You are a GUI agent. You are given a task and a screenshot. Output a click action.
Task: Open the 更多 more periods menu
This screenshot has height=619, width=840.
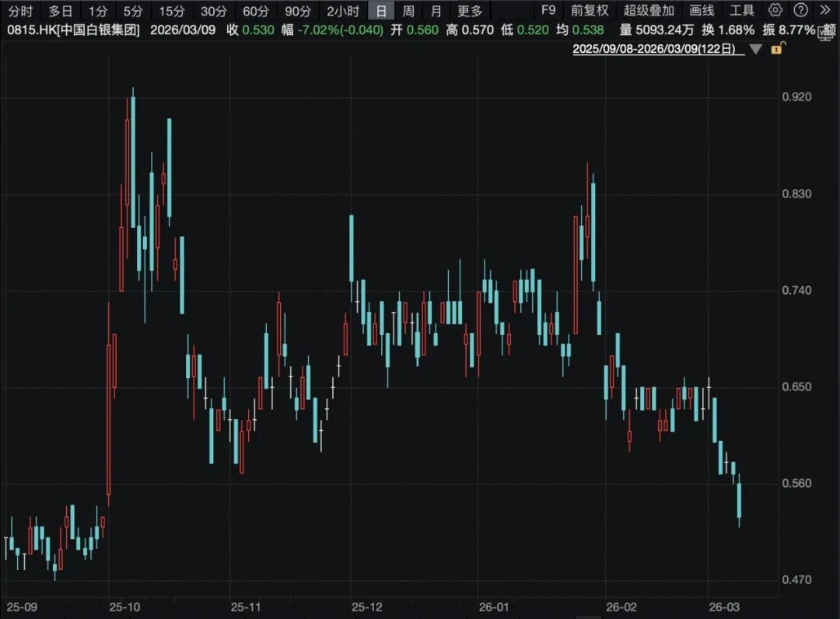tap(470, 11)
